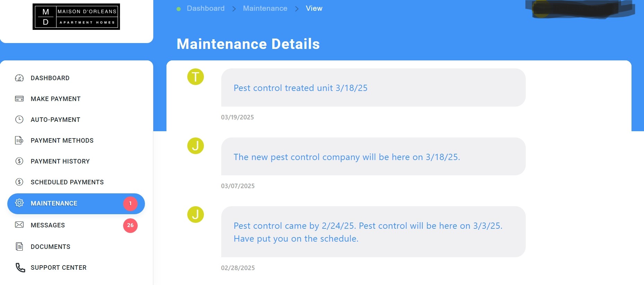This screenshot has height=285, width=644.
Task: Click the Dashboard speedometer icon
Action: tap(19, 78)
